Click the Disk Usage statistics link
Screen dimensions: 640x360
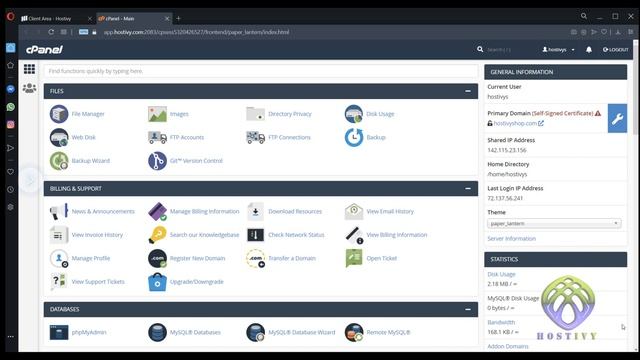pyautogui.click(x=501, y=274)
